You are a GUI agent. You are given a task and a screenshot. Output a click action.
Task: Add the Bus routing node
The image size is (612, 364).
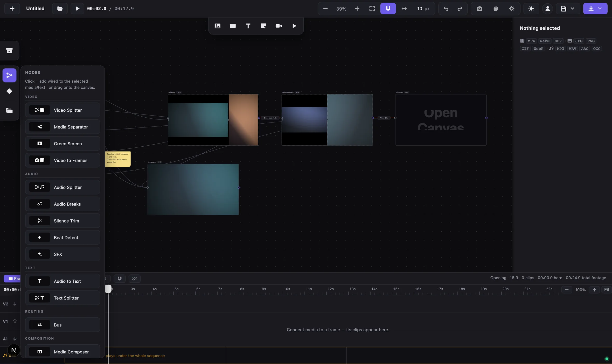[x=62, y=325]
